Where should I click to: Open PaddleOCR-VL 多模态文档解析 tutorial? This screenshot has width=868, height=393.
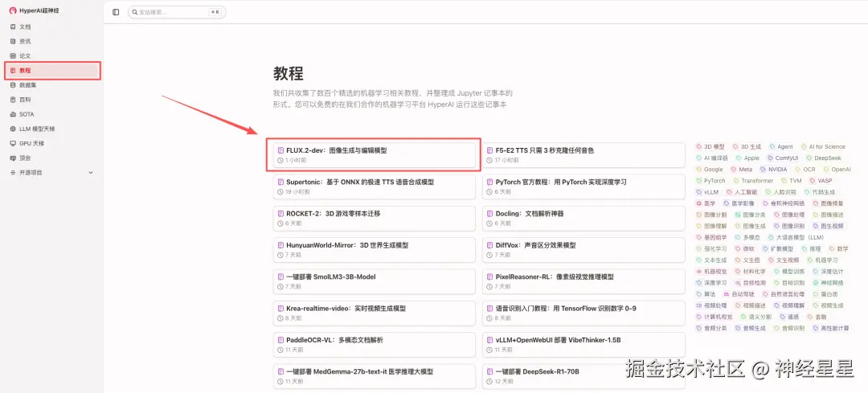click(375, 344)
